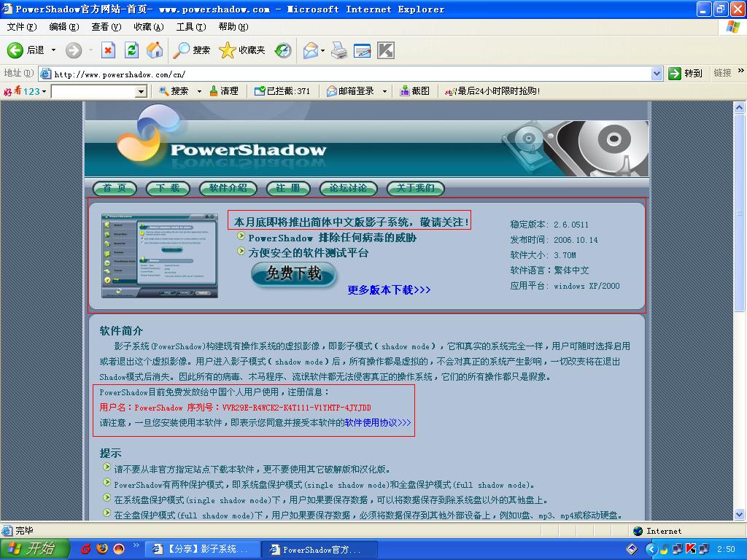Click 截图 screenshot button
747x560 pixels.
click(x=414, y=91)
